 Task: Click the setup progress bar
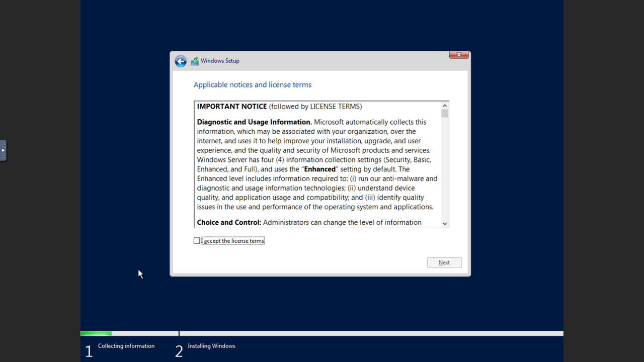(x=322, y=333)
